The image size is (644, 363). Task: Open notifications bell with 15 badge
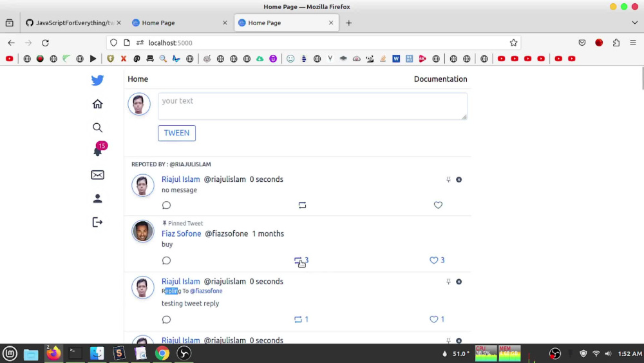pos(99,150)
